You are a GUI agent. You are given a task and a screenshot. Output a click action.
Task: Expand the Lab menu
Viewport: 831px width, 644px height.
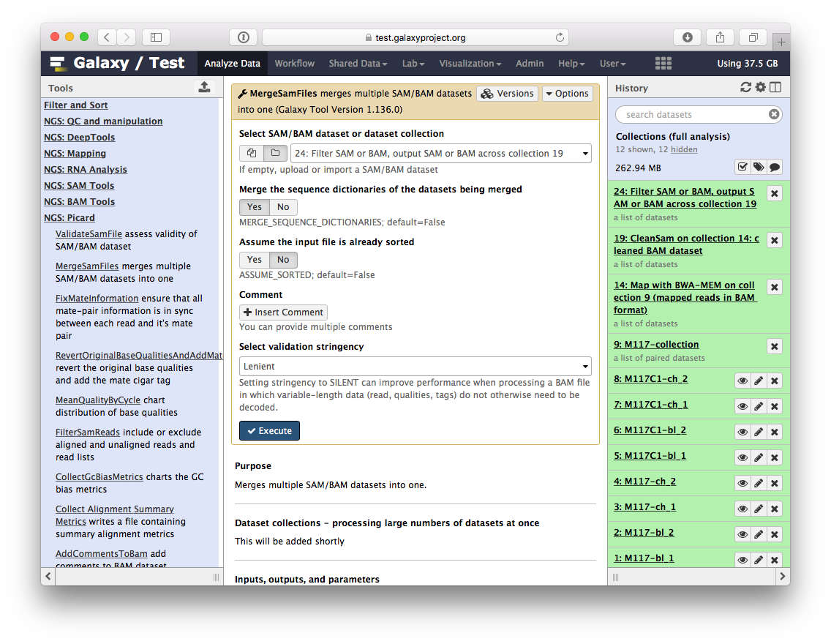(x=413, y=63)
